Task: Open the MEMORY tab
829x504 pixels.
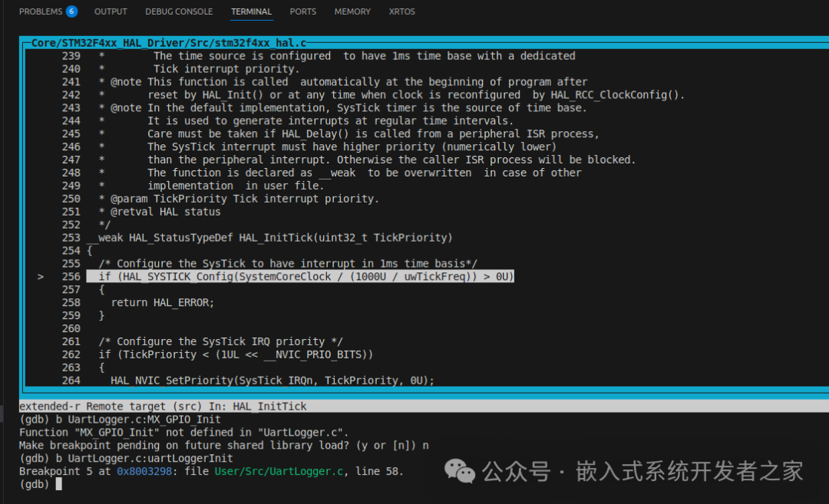Action: pos(352,11)
